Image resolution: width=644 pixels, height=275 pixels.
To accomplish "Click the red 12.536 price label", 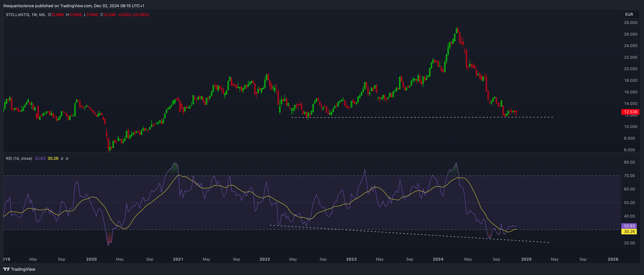I will coord(630,112).
